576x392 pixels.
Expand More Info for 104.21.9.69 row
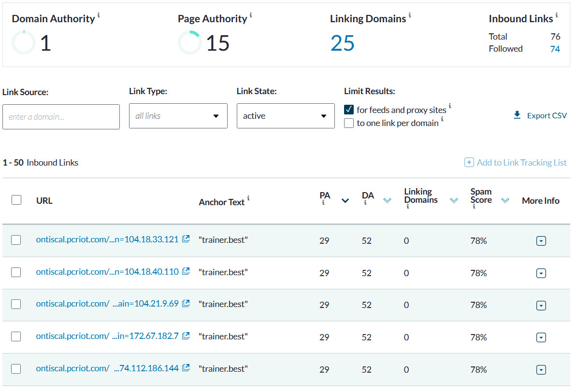[x=541, y=306]
